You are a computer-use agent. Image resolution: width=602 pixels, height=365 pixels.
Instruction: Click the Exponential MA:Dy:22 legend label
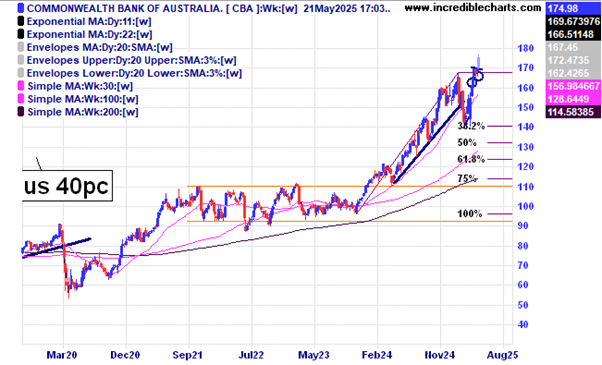click(x=89, y=35)
